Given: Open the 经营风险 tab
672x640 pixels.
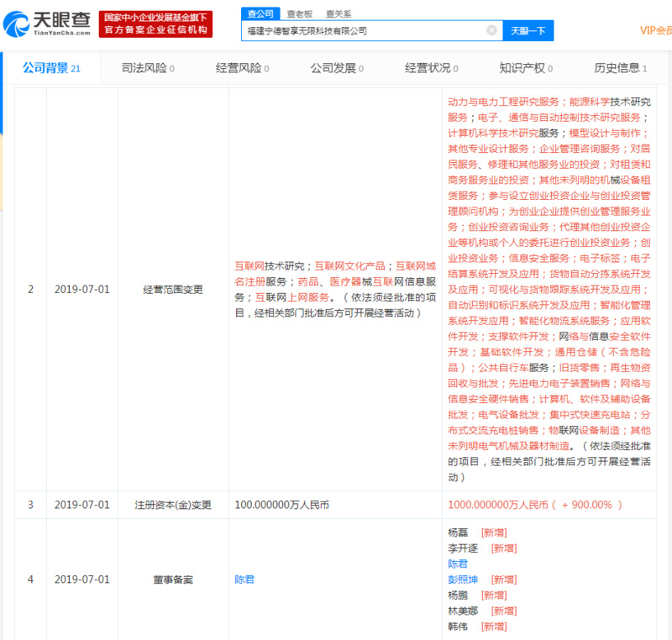Looking at the screenshot, I should [x=242, y=68].
